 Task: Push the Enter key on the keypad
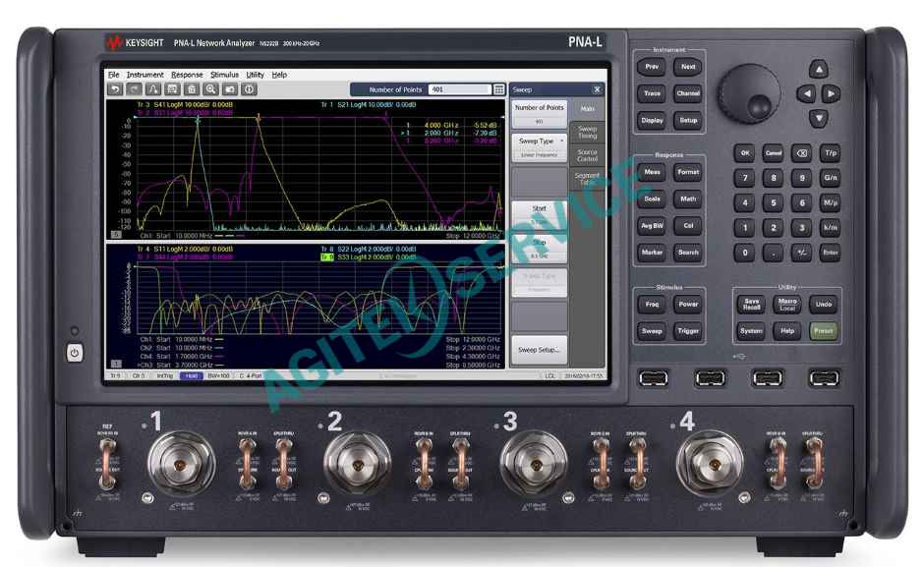831,253
